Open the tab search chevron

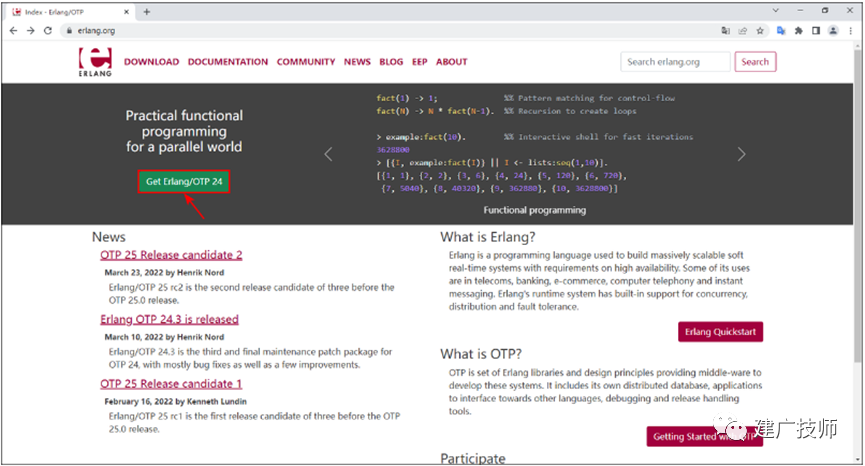point(776,10)
